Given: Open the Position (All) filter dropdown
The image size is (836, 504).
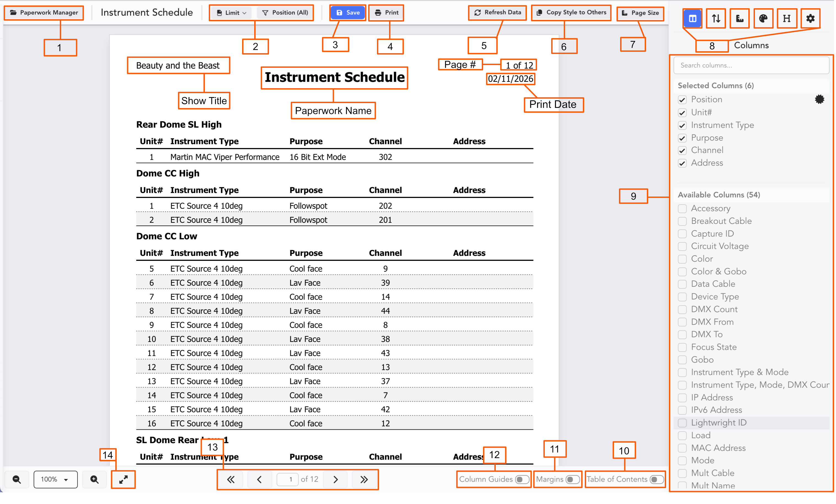Looking at the screenshot, I should (x=285, y=13).
